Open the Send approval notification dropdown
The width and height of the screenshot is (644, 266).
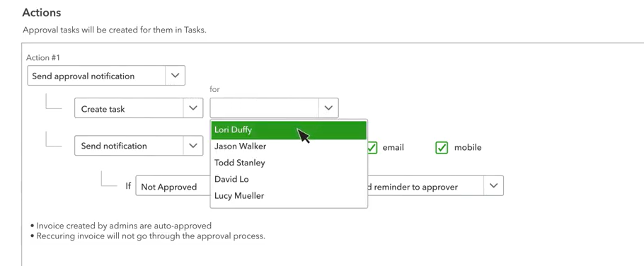pyautogui.click(x=106, y=76)
